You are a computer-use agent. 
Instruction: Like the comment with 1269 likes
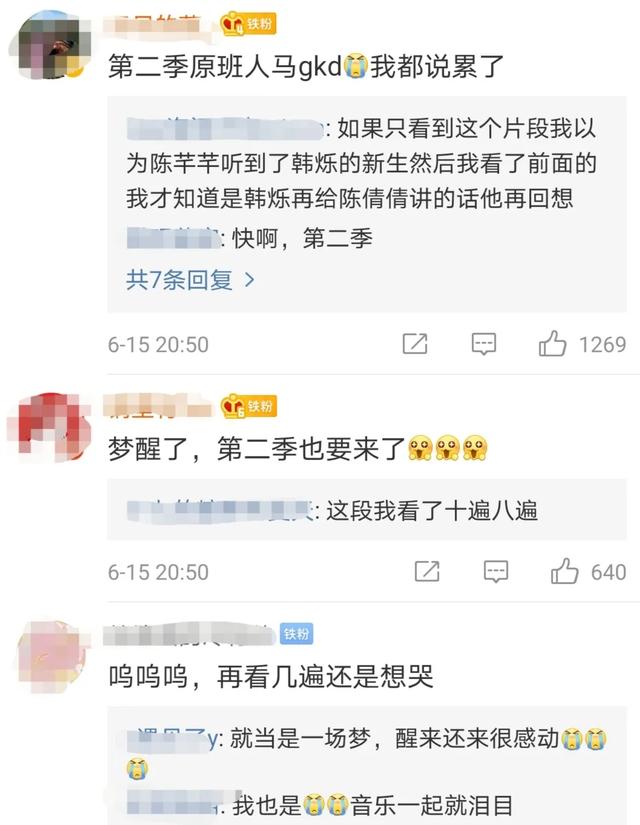552,344
